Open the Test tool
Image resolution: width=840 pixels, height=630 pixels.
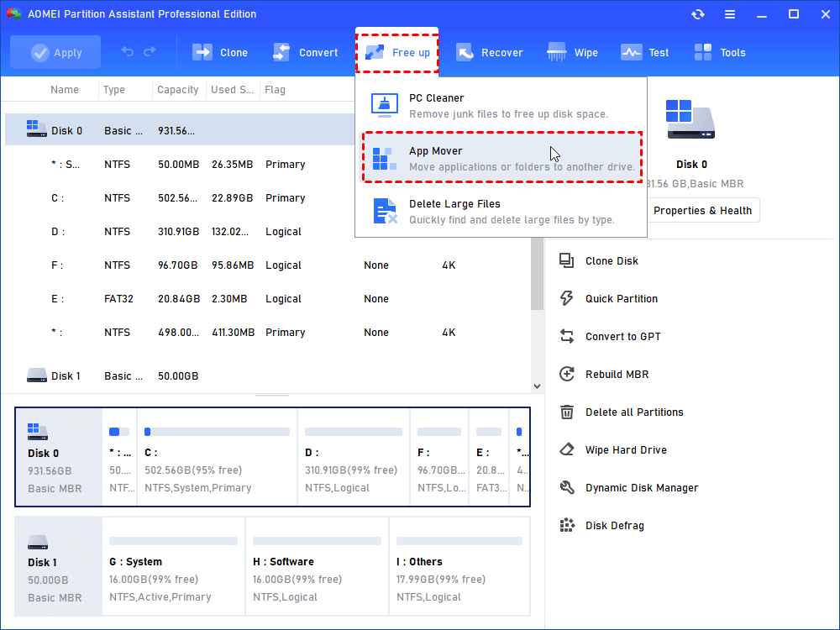pyautogui.click(x=645, y=52)
